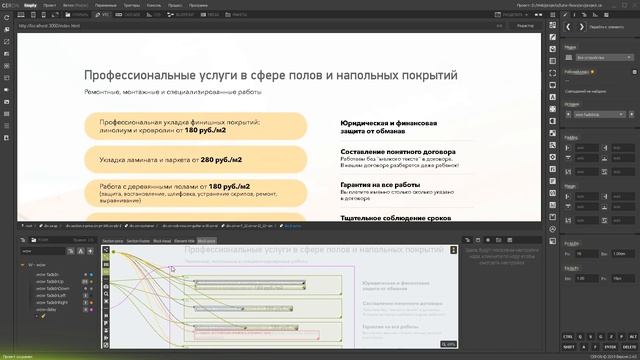Screen dimensions: 640x360
Task: Select the tablet viewport icon in the toolbar
Action: [x=33, y=15]
